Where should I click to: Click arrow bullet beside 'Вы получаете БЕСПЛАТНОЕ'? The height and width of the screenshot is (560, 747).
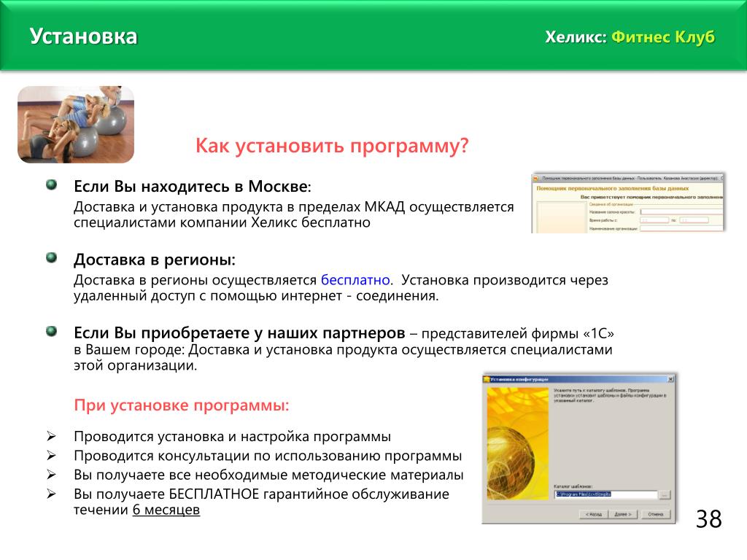click(52, 494)
